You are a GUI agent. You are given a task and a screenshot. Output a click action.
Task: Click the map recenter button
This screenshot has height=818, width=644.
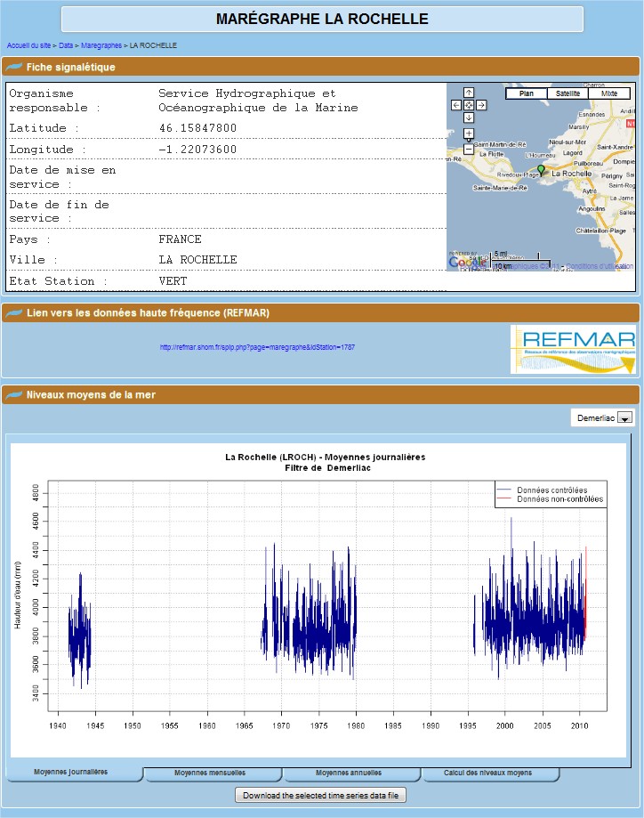click(x=469, y=105)
